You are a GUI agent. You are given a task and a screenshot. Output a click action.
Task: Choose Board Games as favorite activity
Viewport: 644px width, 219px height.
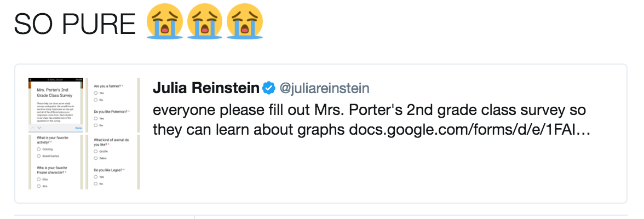click(x=38, y=156)
